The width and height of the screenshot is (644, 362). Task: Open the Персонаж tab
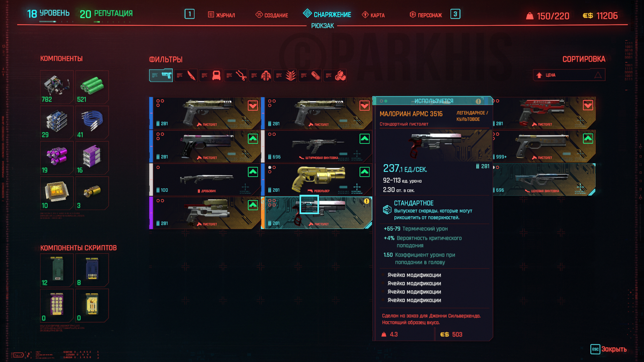426,15
